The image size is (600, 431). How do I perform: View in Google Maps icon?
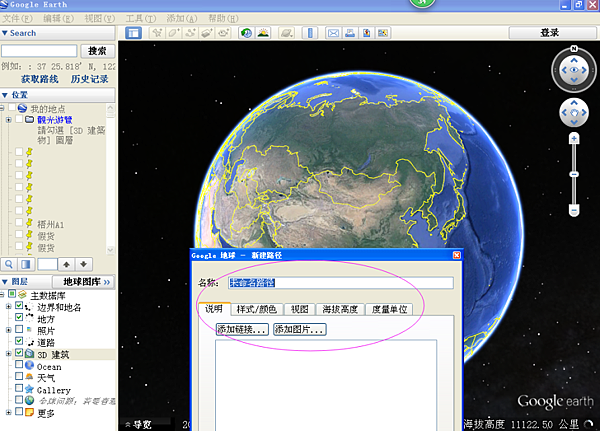point(383,33)
